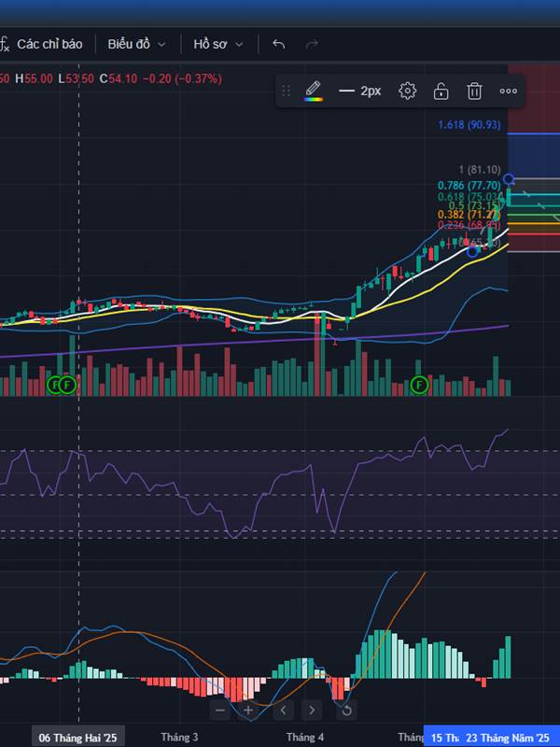Open drawing settings gear icon
The width and height of the screenshot is (560, 747).
click(407, 91)
